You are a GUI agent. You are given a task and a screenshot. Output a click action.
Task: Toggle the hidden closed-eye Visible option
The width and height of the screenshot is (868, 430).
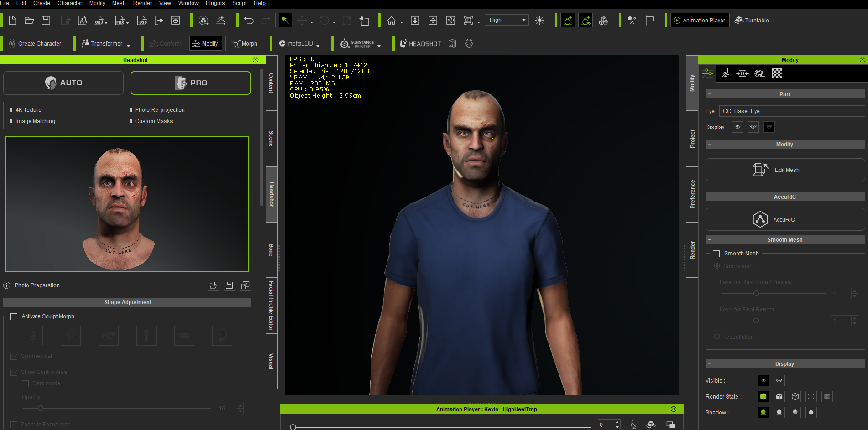(x=779, y=381)
